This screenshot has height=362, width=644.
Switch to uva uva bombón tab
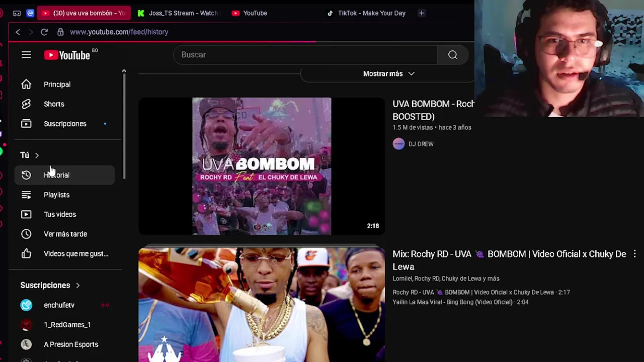click(85, 13)
